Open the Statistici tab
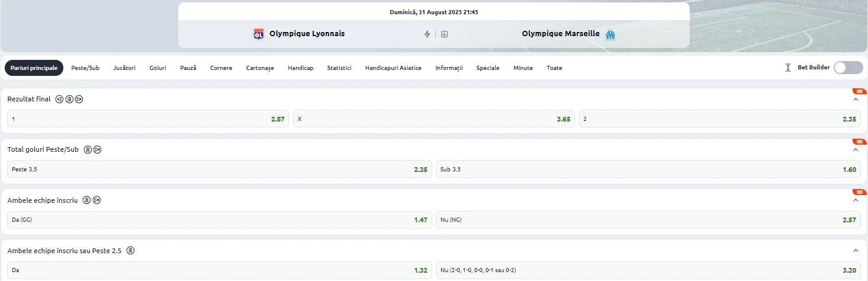The width and height of the screenshot is (868, 281). pyautogui.click(x=339, y=68)
